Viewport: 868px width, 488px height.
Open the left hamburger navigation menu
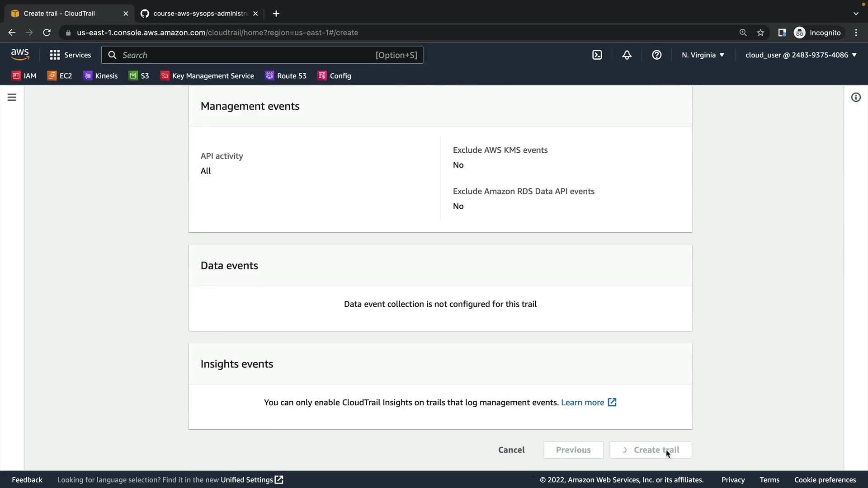[x=12, y=97]
